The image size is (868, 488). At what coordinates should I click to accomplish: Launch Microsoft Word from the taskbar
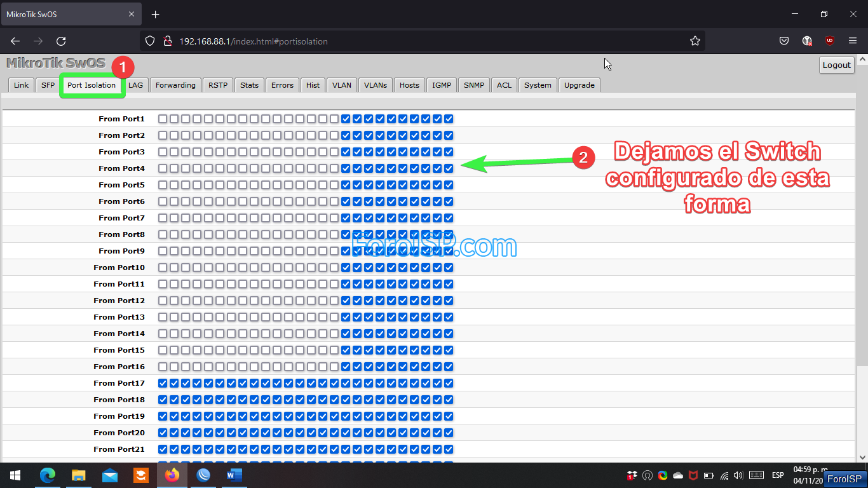click(x=234, y=475)
